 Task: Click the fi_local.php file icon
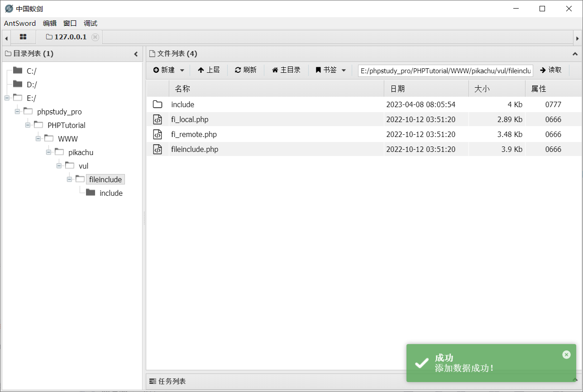pyautogui.click(x=158, y=119)
